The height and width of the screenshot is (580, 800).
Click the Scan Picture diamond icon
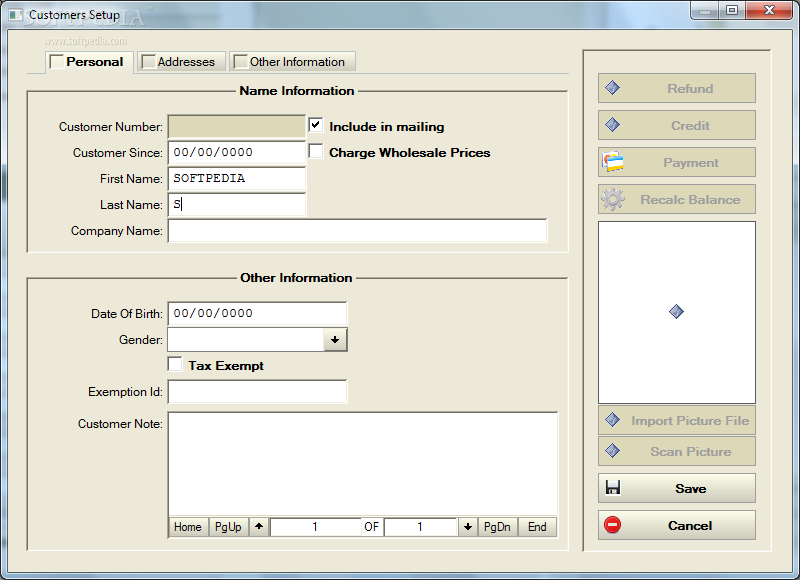click(612, 450)
